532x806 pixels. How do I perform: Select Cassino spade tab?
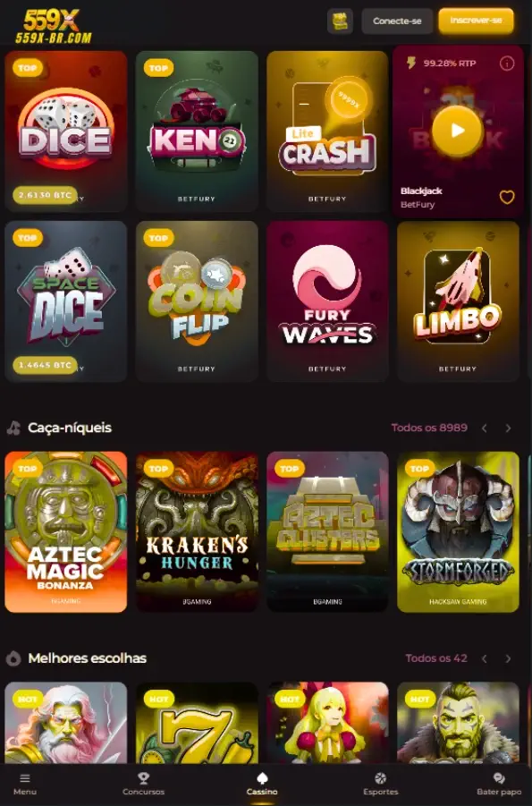pos(262,784)
